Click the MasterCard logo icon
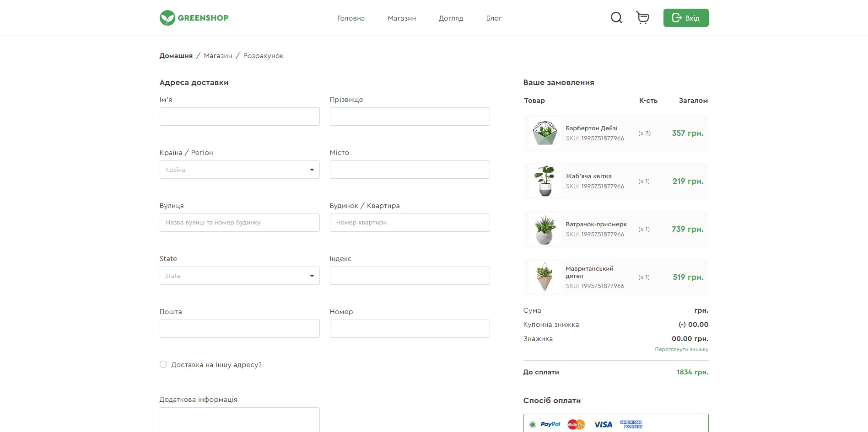The width and height of the screenshot is (868, 432). pyautogui.click(x=576, y=424)
